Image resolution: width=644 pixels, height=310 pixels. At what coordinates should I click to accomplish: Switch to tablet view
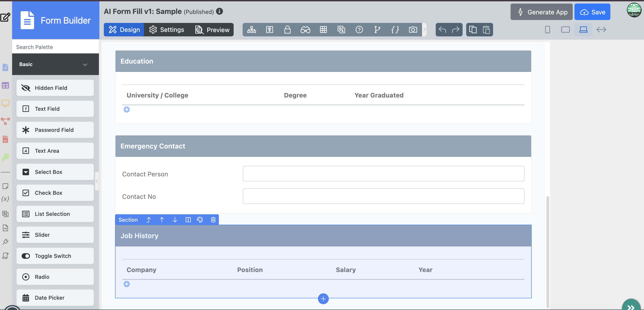pos(565,30)
